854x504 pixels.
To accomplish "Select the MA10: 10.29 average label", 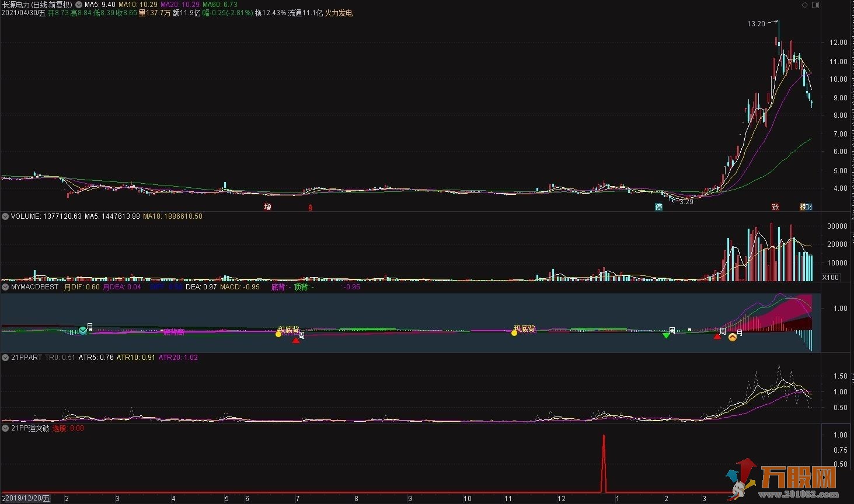I will 138,5.
